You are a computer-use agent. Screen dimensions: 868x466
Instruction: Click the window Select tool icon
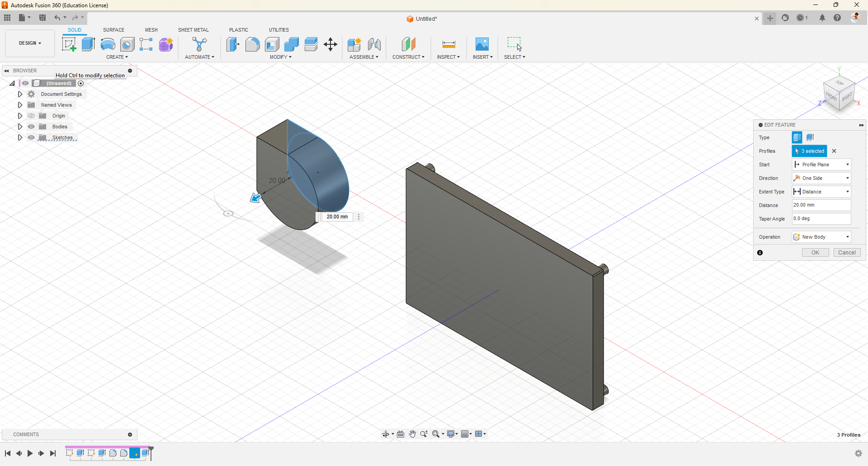[x=514, y=44]
